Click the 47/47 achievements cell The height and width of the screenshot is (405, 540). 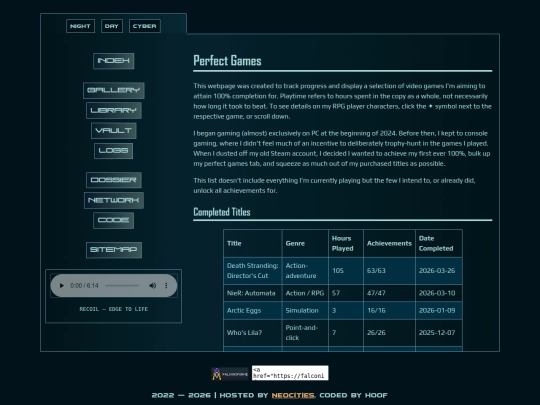click(x=389, y=293)
